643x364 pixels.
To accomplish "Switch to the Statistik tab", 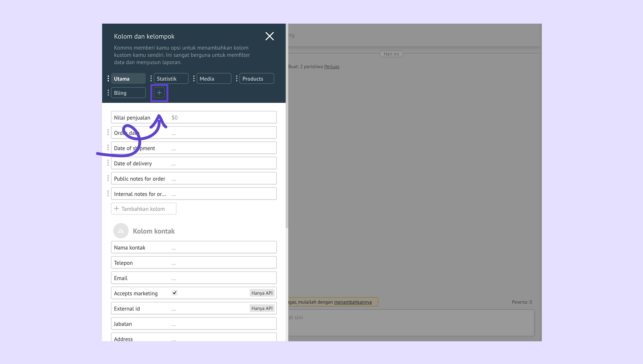I will pos(171,78).
